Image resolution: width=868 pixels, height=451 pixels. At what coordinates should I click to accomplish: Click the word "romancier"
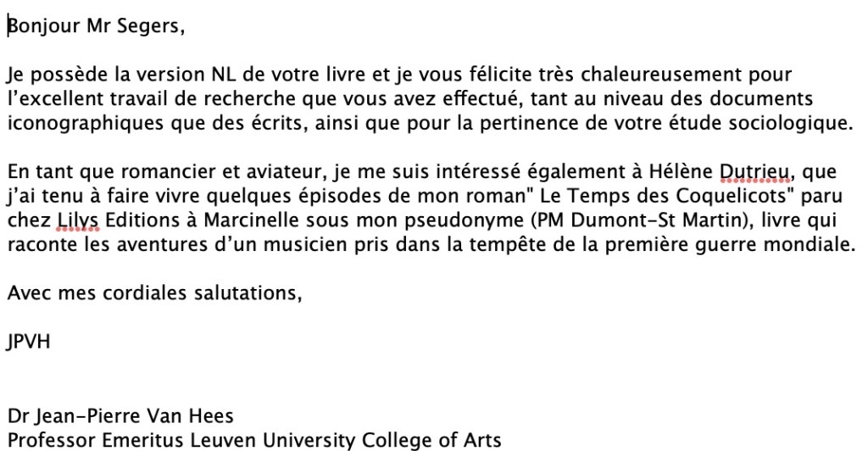(114, 175)
